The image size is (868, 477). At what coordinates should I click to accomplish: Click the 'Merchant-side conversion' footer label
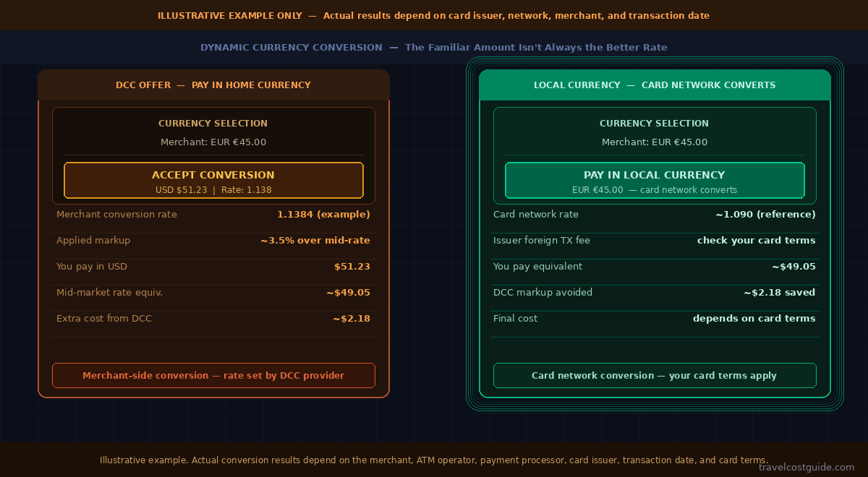(213, 376)
